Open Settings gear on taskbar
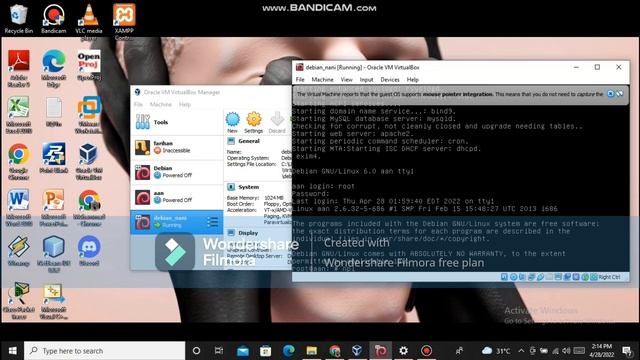 404,351
